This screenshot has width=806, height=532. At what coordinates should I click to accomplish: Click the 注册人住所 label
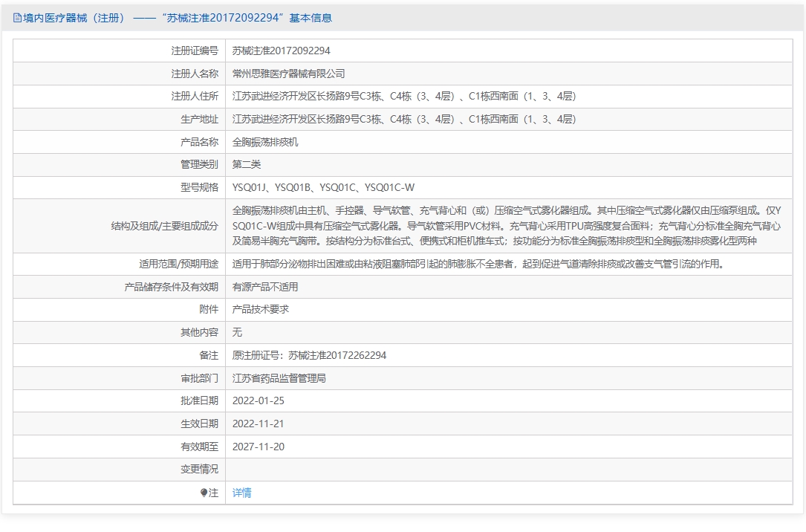[x=195, y=96]
